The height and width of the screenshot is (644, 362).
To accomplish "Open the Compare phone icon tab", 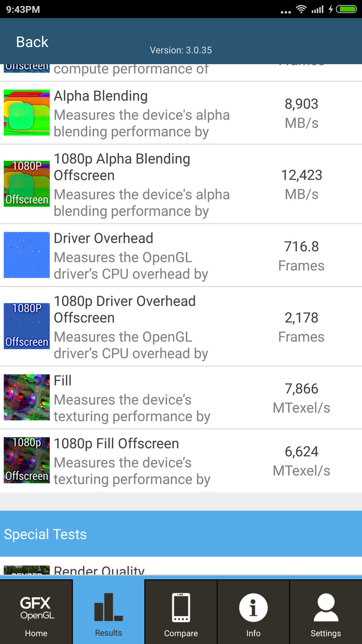I will tap(181, 612).
